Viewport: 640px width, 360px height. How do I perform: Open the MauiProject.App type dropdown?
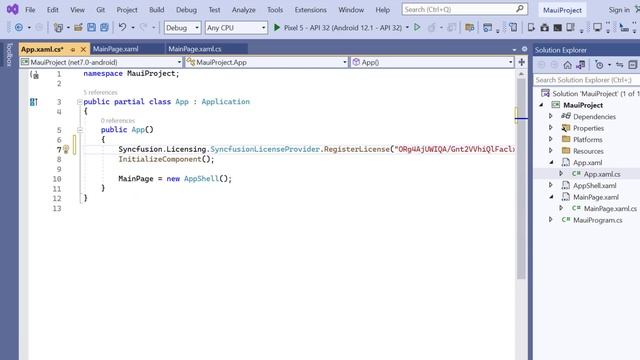[267, 62]
